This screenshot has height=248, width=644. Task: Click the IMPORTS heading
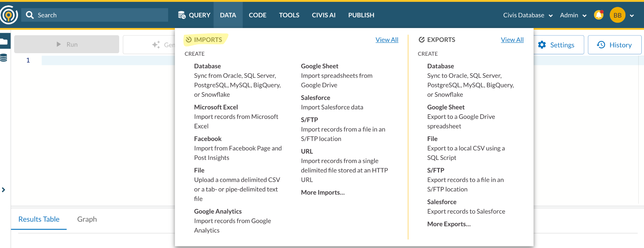(208, 40)
